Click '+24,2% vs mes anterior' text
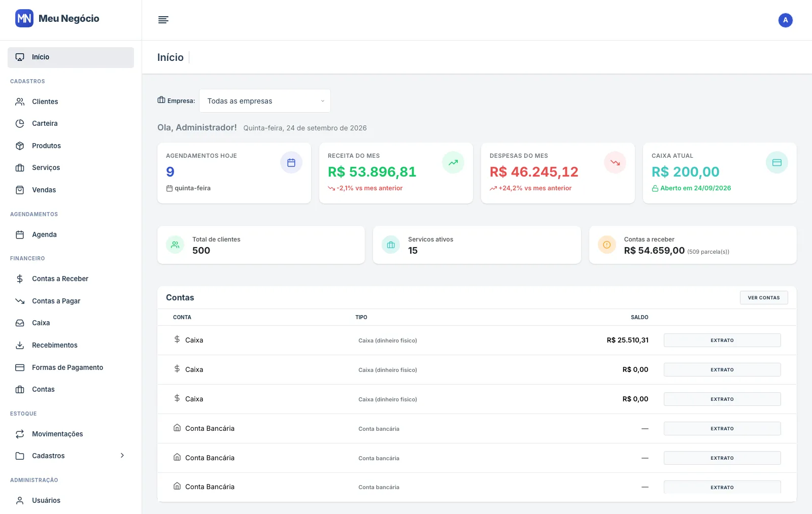 click(x=535, y=188)
